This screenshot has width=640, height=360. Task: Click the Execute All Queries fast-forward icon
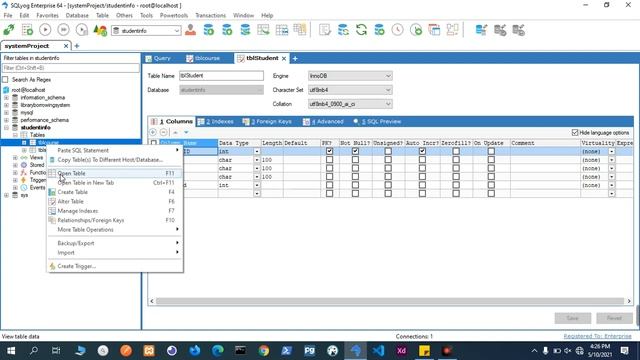click(63, 30)
